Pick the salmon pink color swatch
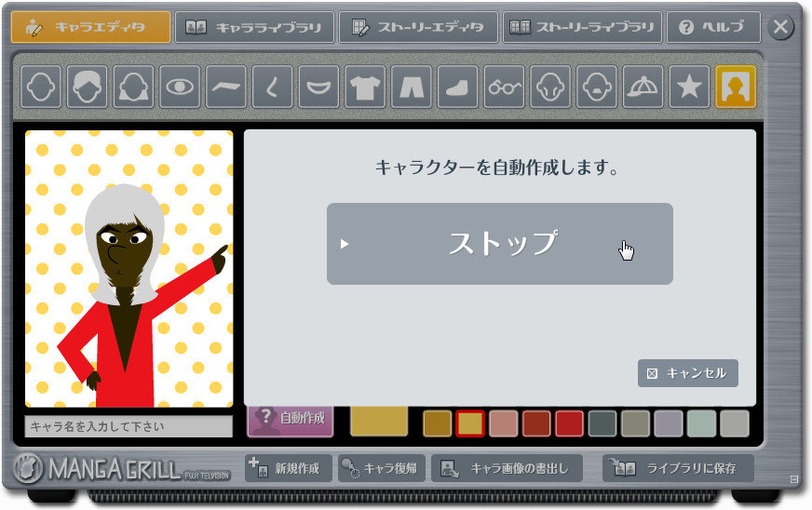 [504, 423]
